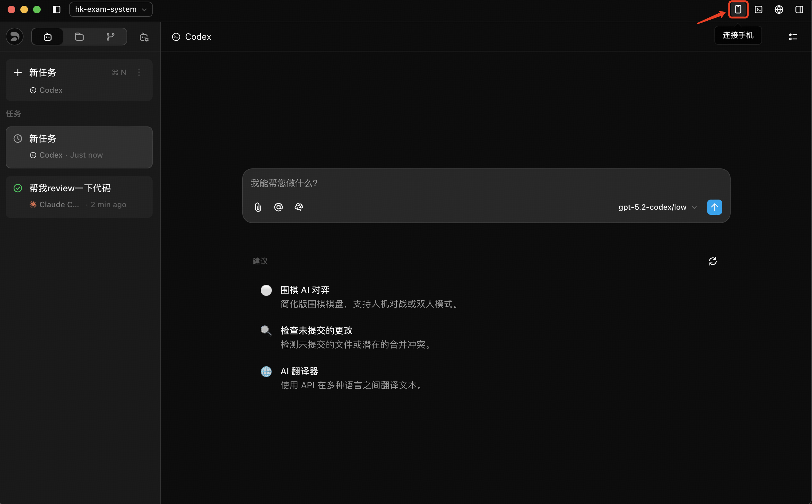Image resolution: width=812 pixels, height=504 pixels.
Task: Create a new task with the plus button
Action: [18, 72]
